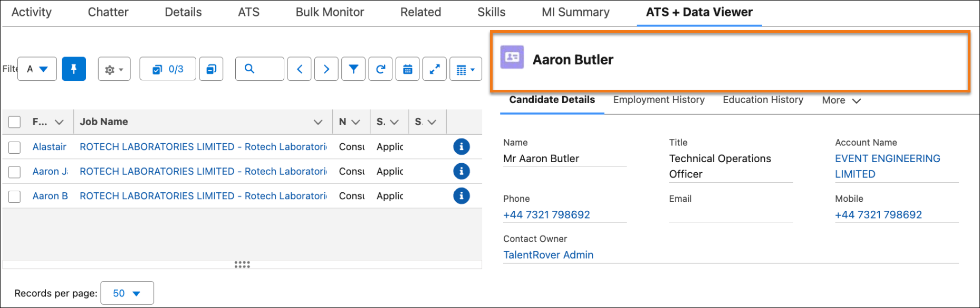
Task: Go to next record with right chevron
Action: (326, 69)
